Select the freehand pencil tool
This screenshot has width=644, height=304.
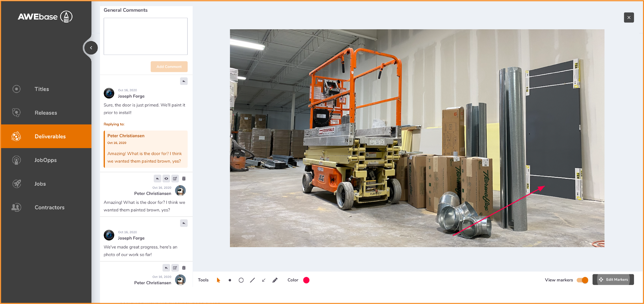tap(275, 280)
